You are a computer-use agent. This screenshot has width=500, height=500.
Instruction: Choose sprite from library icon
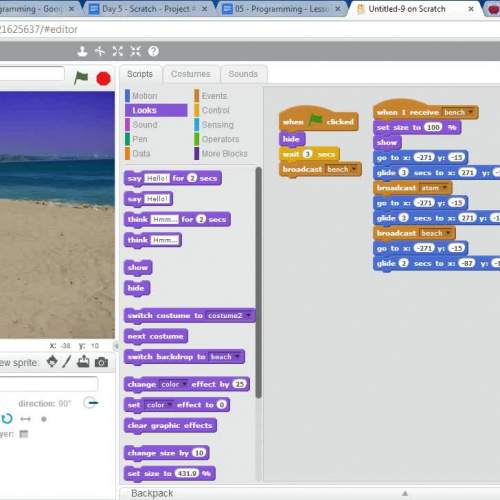coord(52,362)
